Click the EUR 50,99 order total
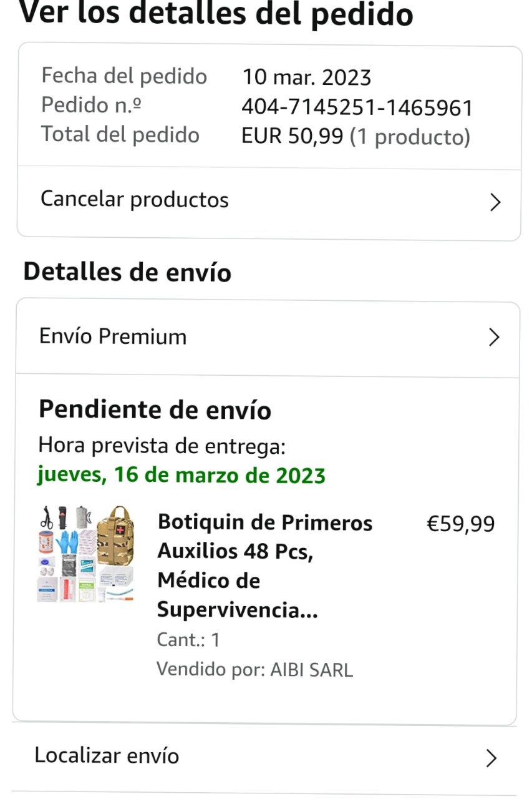 point(293,137)
